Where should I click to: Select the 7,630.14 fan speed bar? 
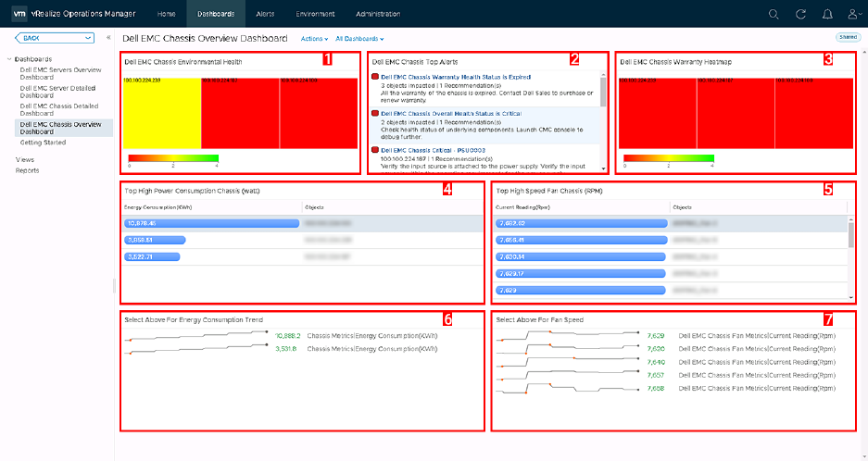[x=581, y=256]
